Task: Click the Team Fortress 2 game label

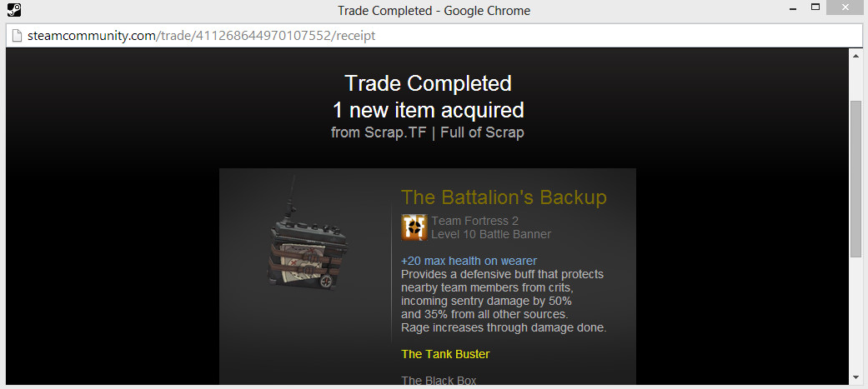Action: click(x=475, y=222)
